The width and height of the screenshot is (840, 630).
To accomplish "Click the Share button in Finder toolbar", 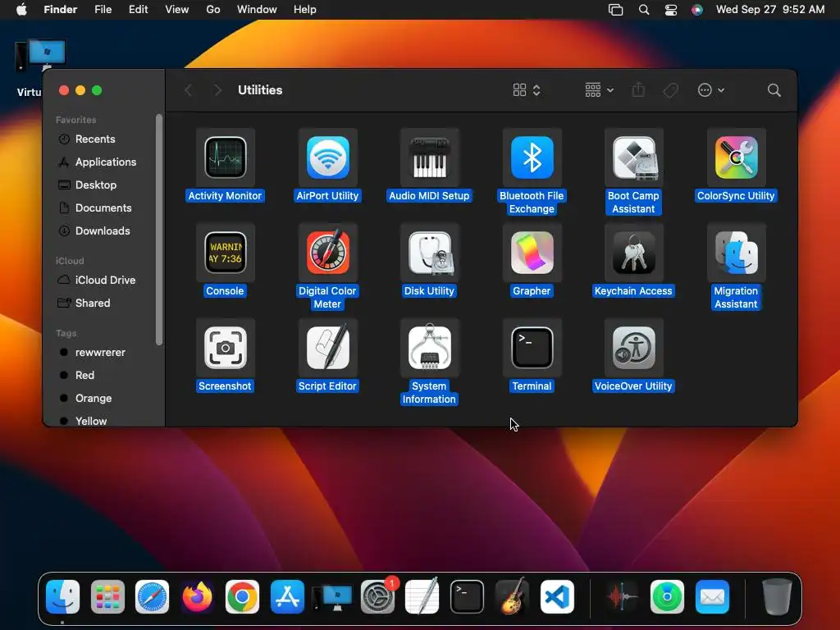I will click(x=638, y=90).
